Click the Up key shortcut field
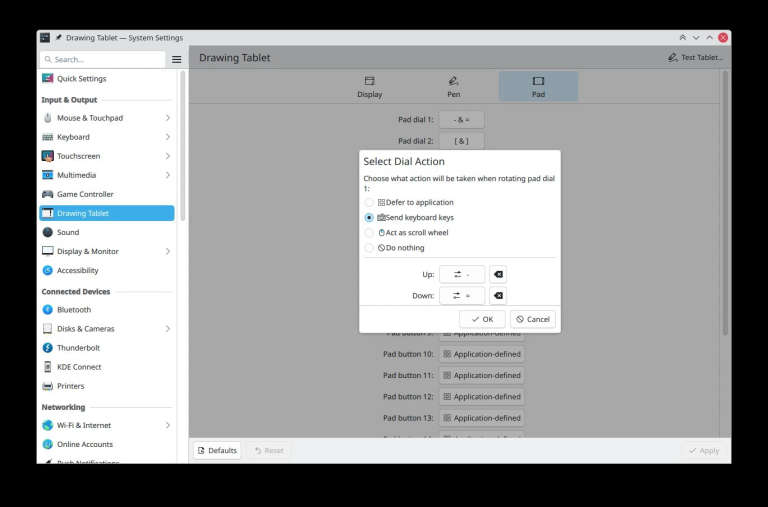The width and height of the screenshot is (768, 507). pos(461,274)
